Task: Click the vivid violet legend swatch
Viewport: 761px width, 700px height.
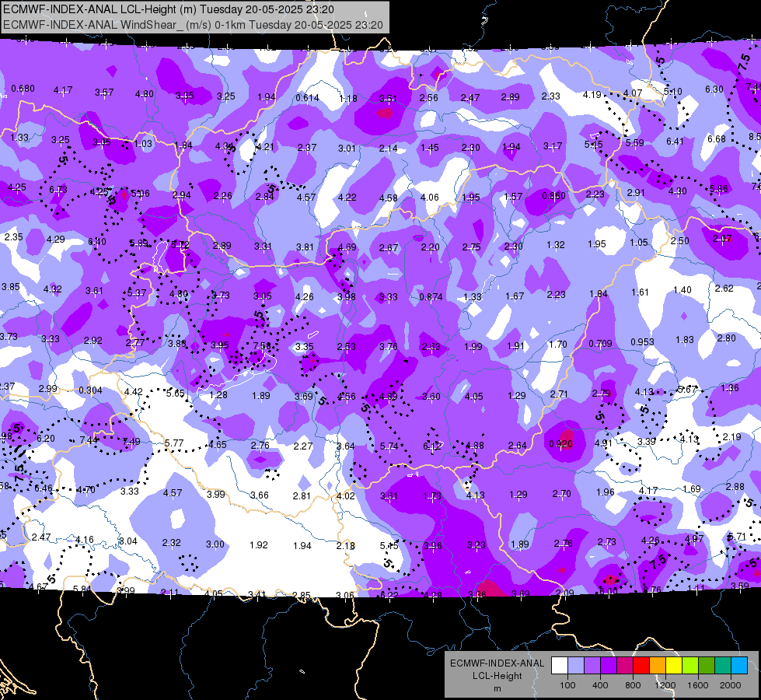Action: tap(608, 665)
